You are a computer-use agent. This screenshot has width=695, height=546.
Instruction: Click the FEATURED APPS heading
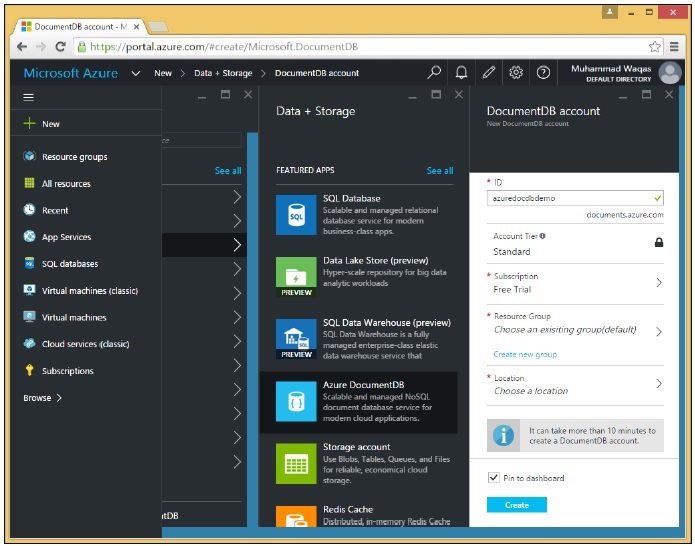(305, 170)
